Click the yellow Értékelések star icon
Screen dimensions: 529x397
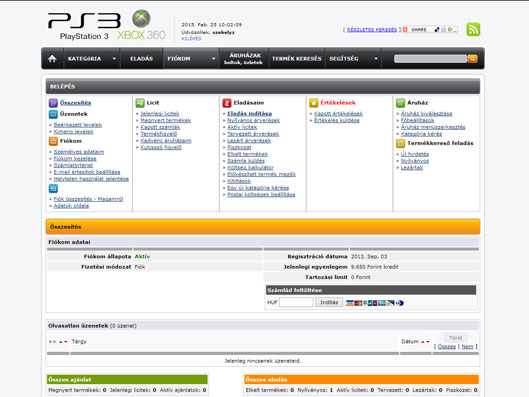pos(313,103)
